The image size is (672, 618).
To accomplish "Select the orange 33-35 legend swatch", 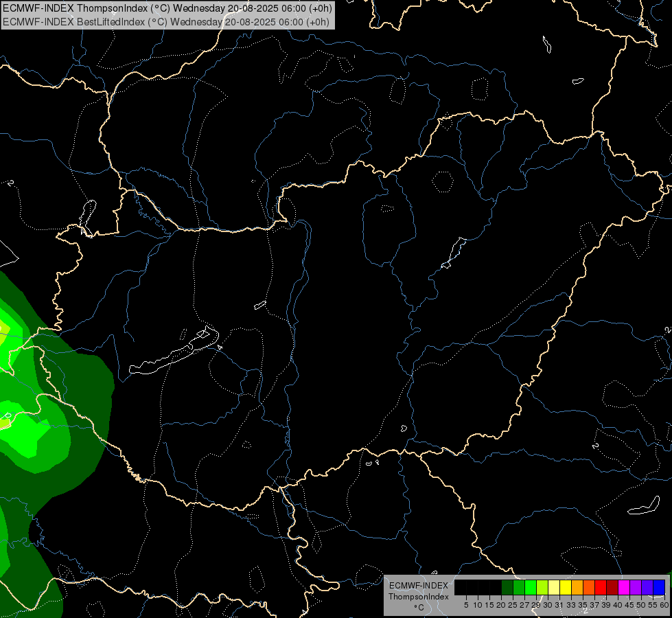I will click(x=577, y=587).
